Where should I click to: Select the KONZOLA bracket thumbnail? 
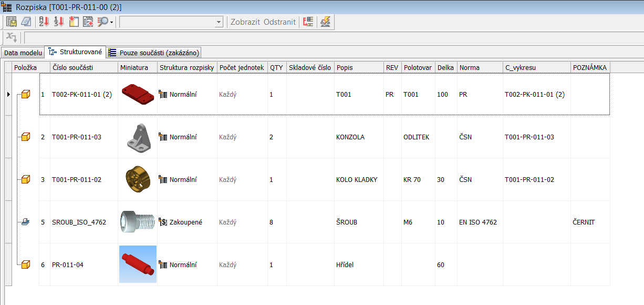pyautogui.click(x=138, y=137)
